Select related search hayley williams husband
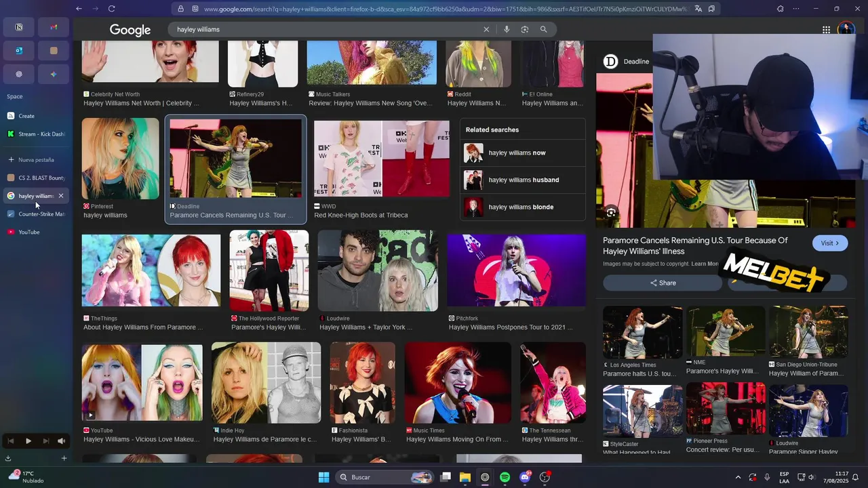Viewport: 868px width, 488px height. point(523,180)
